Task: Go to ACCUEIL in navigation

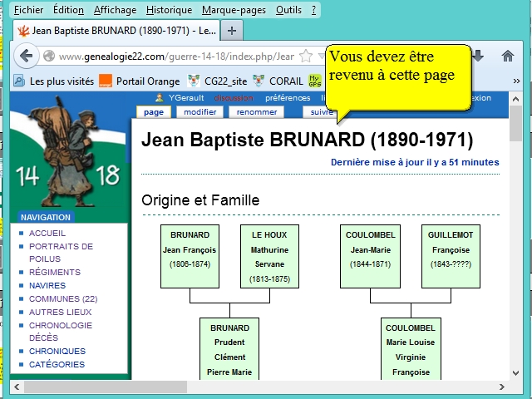Action: coord(47,234)
